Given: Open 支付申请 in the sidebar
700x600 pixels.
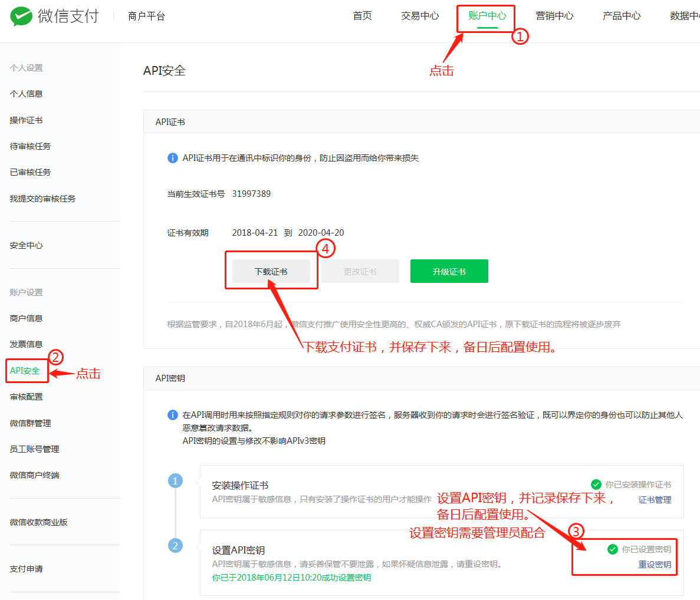Looking at the screenshot, I should 27,569.
